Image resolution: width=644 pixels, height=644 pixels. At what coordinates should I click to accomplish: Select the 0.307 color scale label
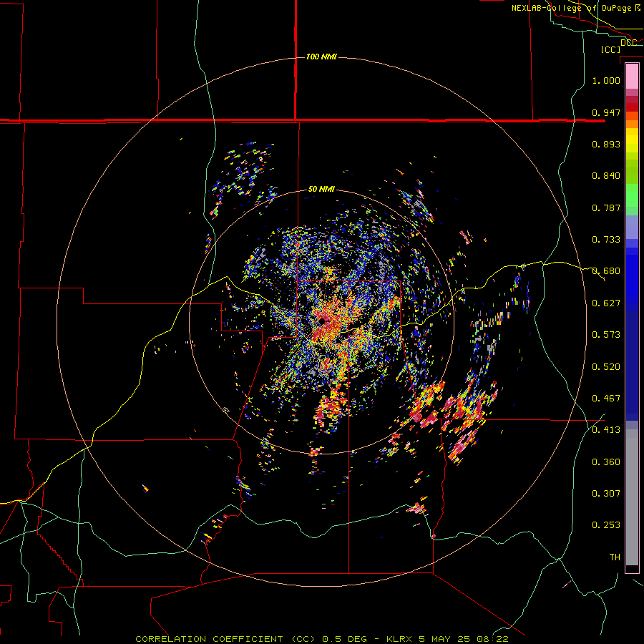pos(606,494)
